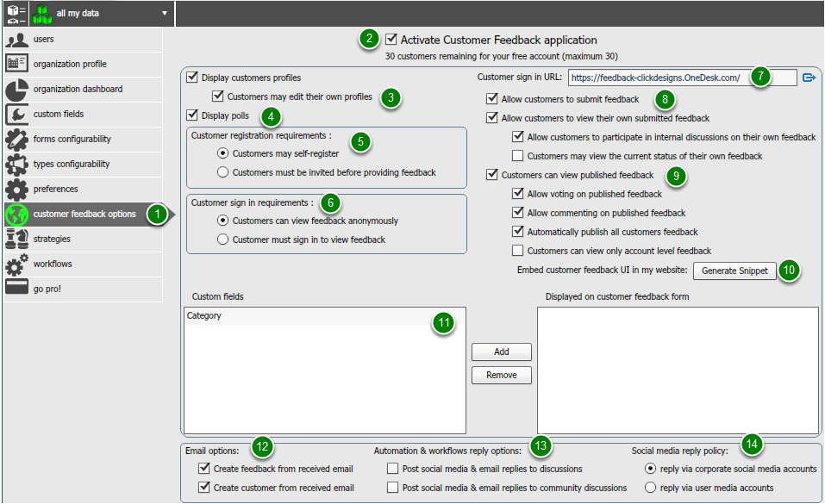Select Customers may self-register option

pos(223,153)
